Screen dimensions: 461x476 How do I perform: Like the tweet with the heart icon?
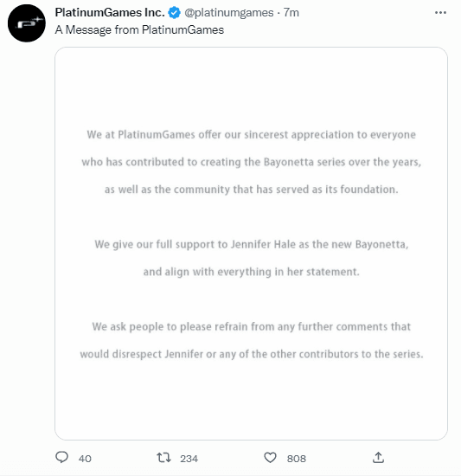click(x=270, y=458)
